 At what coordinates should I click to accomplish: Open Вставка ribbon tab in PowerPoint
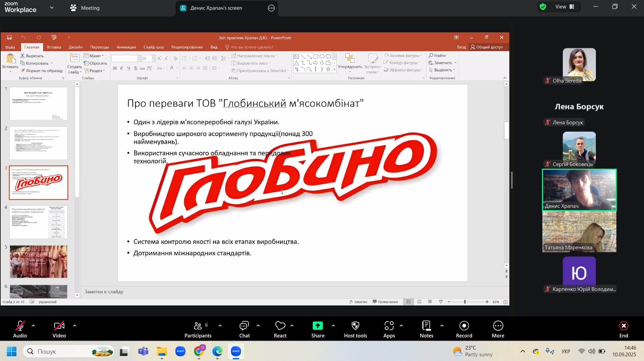[x=54, y=47]
